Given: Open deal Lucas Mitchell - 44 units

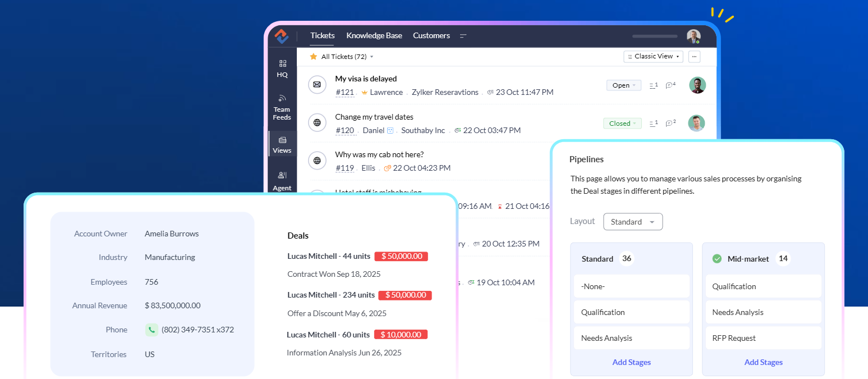Looking at the screenshot, I should click(x=329, y=256).
